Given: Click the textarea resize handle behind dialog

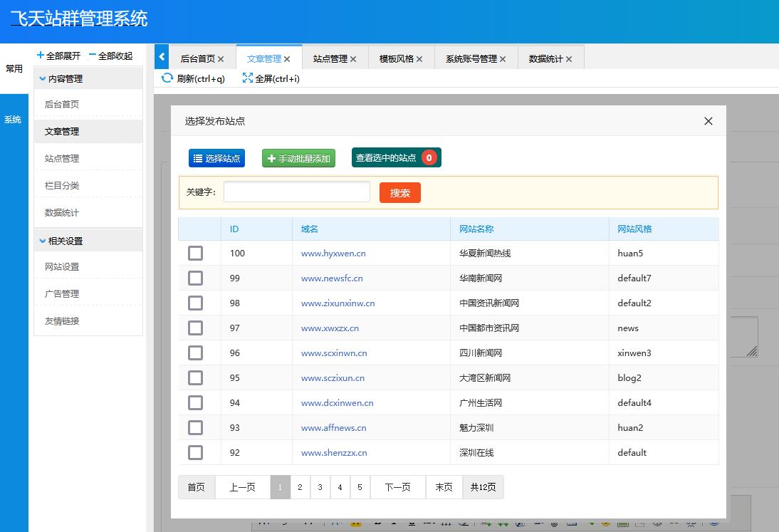Looking at the screenshot, I should [x=752, y=351].
